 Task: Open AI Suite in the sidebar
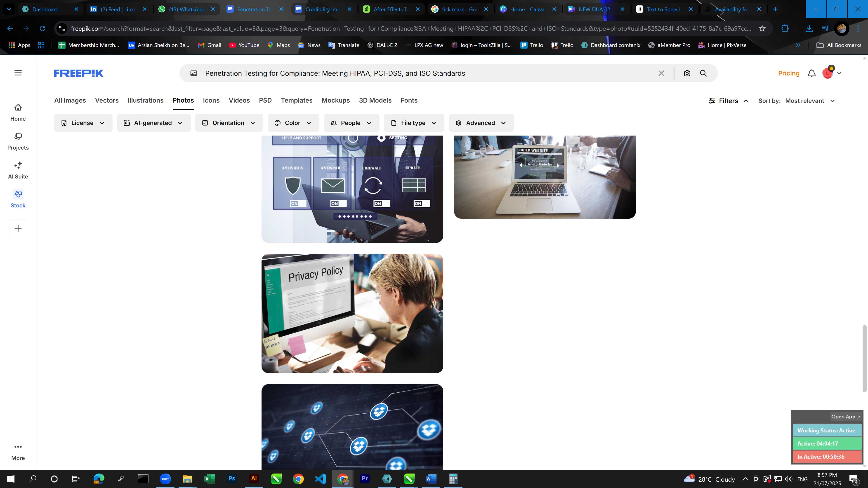18,170
